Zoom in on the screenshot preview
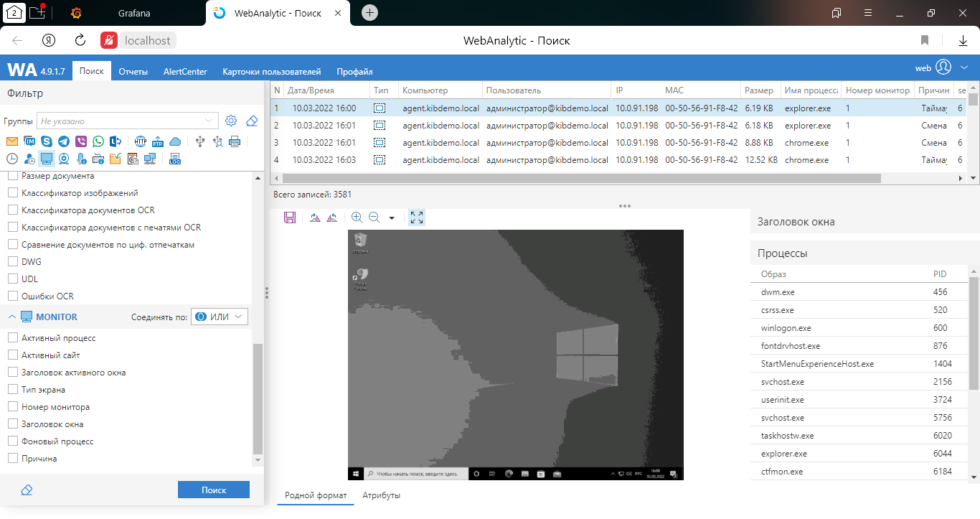The image size is (980, 519). (357, 218)
